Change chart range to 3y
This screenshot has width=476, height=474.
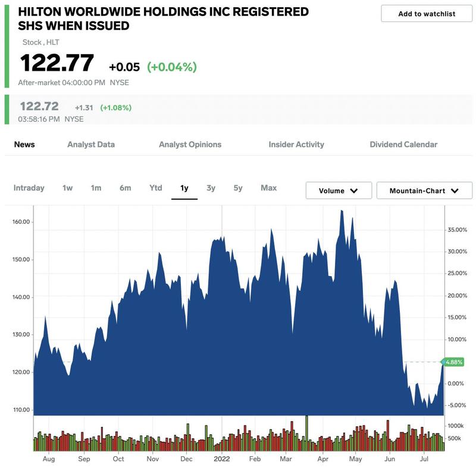click(x=211, y=188)
